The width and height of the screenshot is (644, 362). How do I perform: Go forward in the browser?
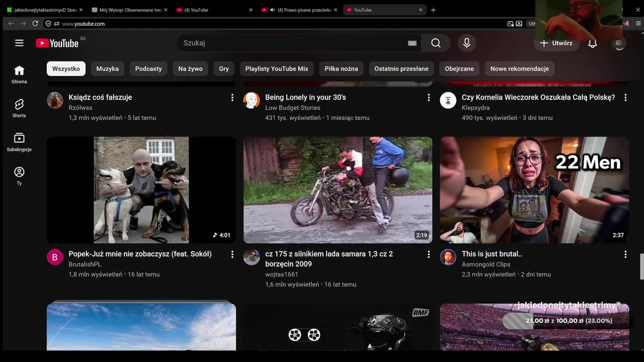[23, 24]
